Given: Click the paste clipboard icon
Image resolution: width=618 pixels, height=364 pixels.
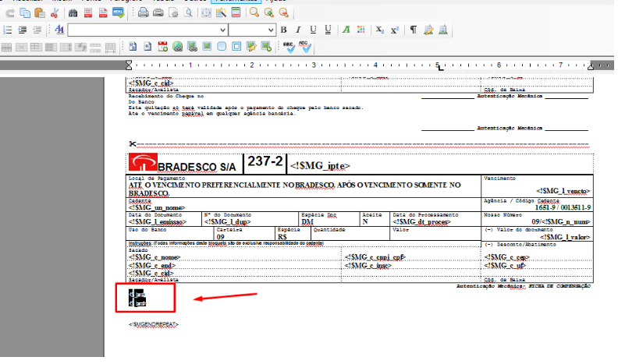Looking at the screenshot, I should click(x=40, y=13).
